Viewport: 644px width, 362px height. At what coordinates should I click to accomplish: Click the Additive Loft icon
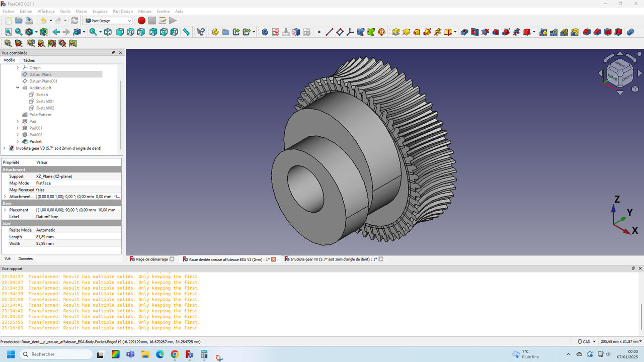tap(417, 32)
